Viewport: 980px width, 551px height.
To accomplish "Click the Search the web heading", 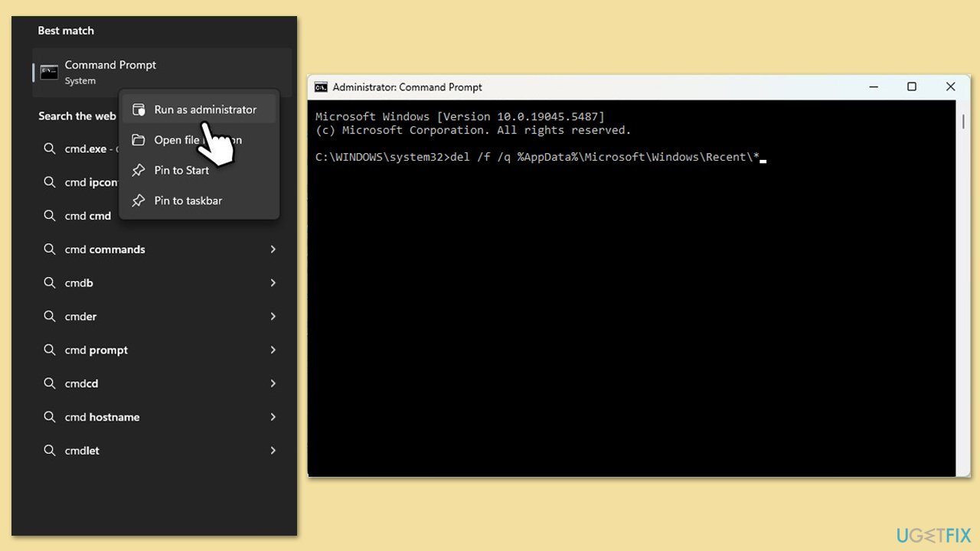I will coord(77,116).
